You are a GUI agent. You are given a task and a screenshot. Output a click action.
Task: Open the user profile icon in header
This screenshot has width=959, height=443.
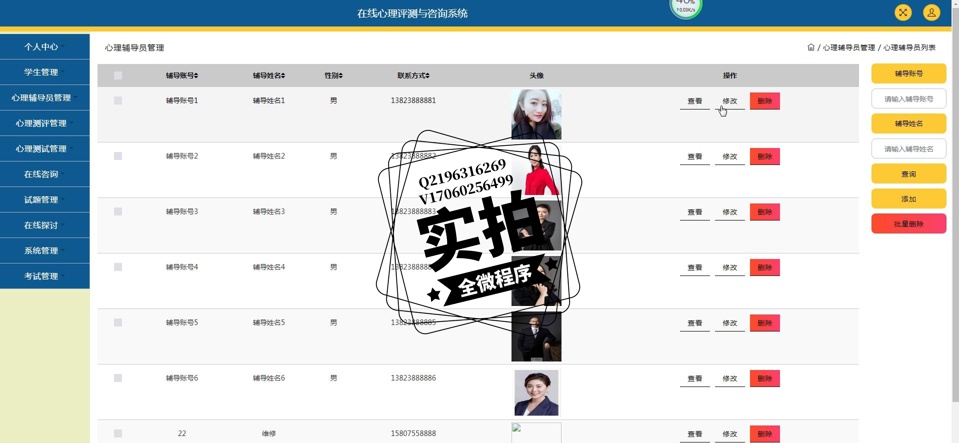[x=931, y=12]
